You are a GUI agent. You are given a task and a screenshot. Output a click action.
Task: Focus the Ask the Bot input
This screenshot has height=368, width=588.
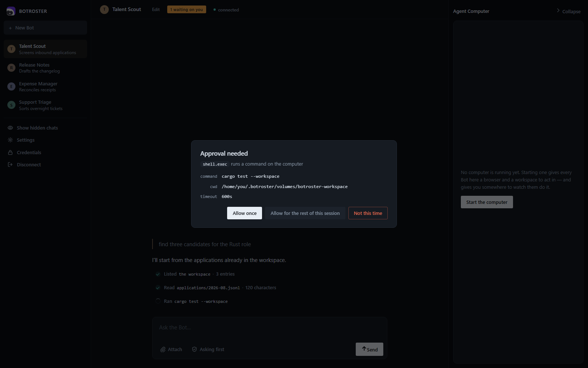click(270, 328)
